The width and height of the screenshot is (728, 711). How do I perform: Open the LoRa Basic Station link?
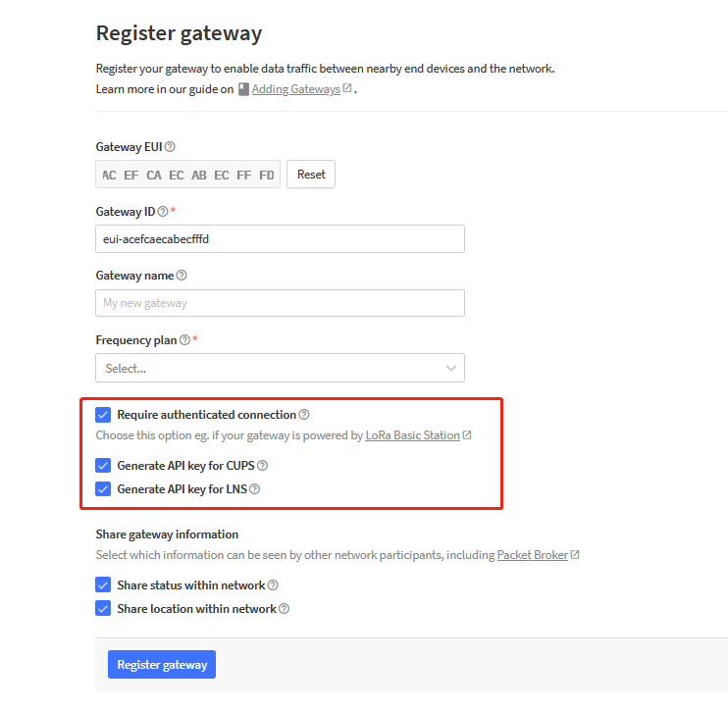click(412, 435)
